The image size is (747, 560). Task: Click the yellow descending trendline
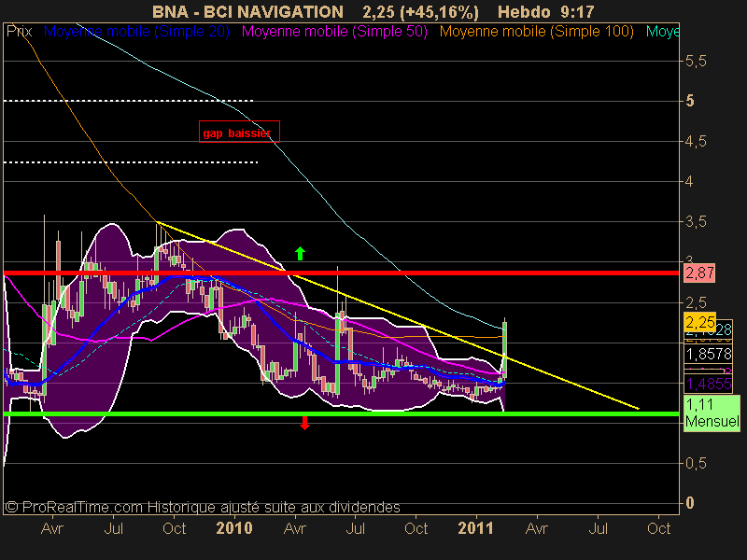pyautogui.click(x=399, y=315)
